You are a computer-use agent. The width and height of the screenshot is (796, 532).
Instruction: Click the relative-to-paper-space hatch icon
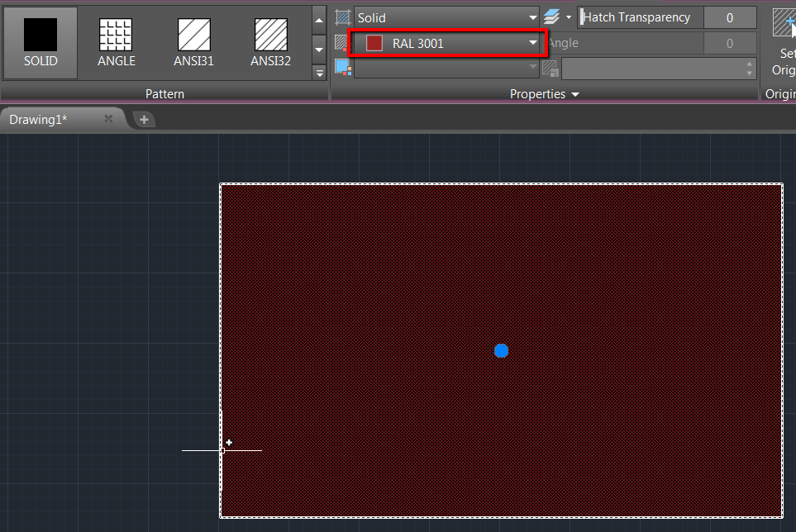coord(551,68)
